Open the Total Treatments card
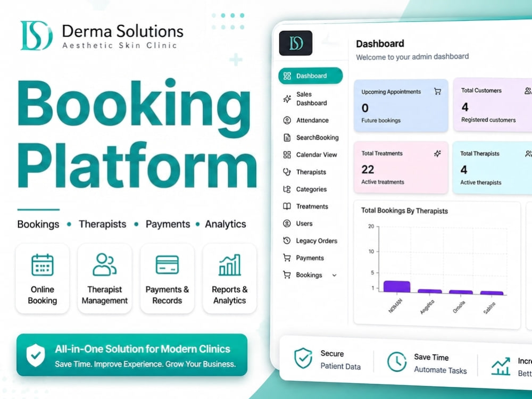Image resolution: width=532 pixels, height=399 pixels. [x=401, y=168]
